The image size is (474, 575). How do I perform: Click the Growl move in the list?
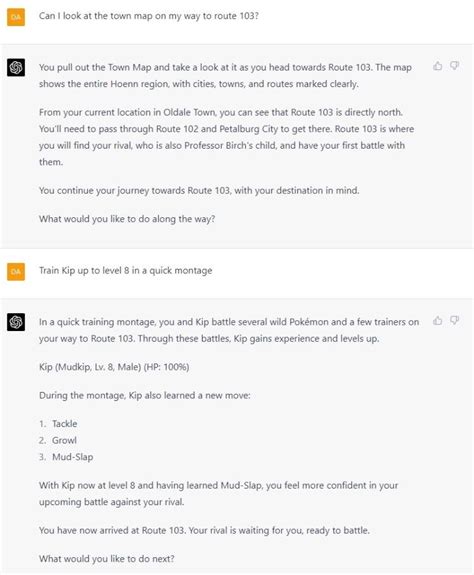(64, 440)
